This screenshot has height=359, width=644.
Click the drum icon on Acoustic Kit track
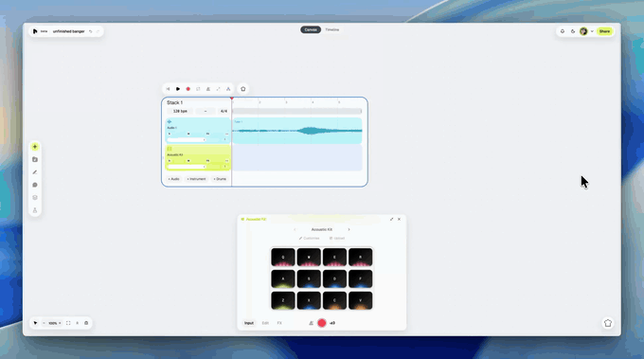[170, 149]
